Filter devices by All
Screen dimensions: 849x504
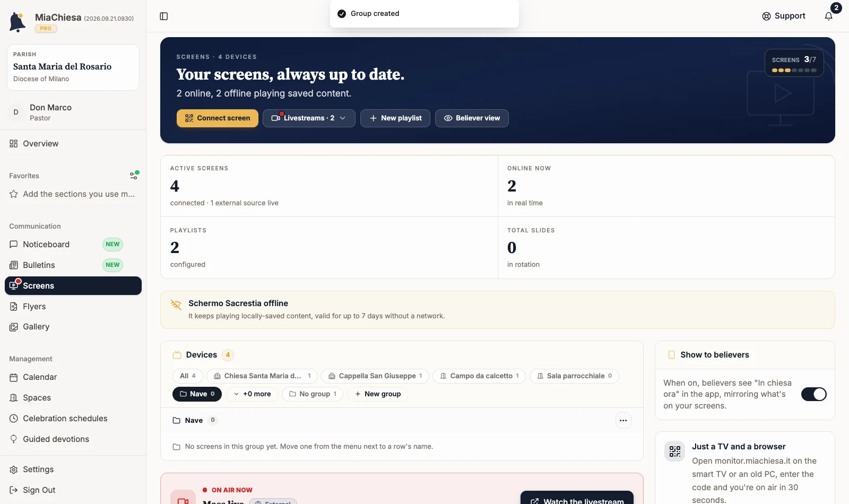click(188, 376)
